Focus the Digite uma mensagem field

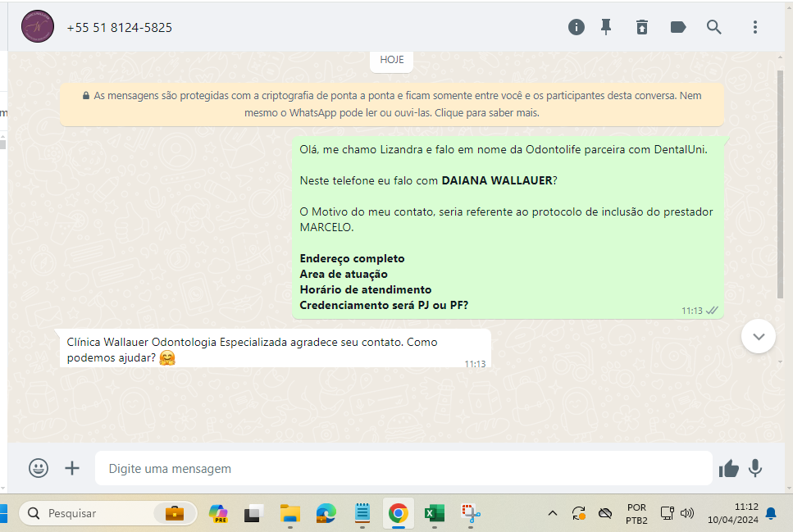pos(403,468)
